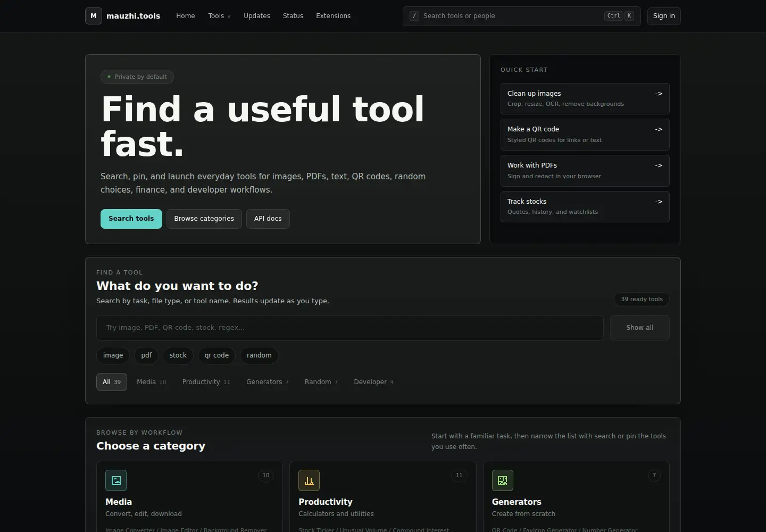Click the Browse categories button
This screenshot has width=766, height=532.
[204, 219]
